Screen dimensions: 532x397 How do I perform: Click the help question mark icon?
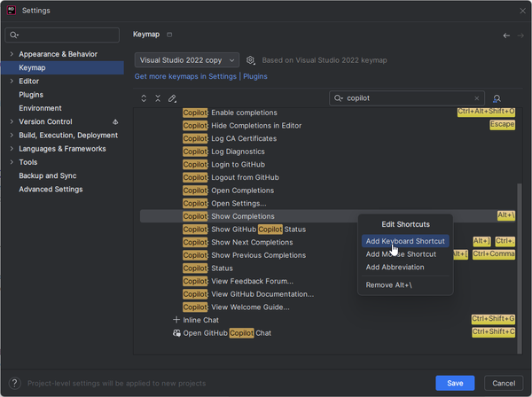click(x=14, y=383)
